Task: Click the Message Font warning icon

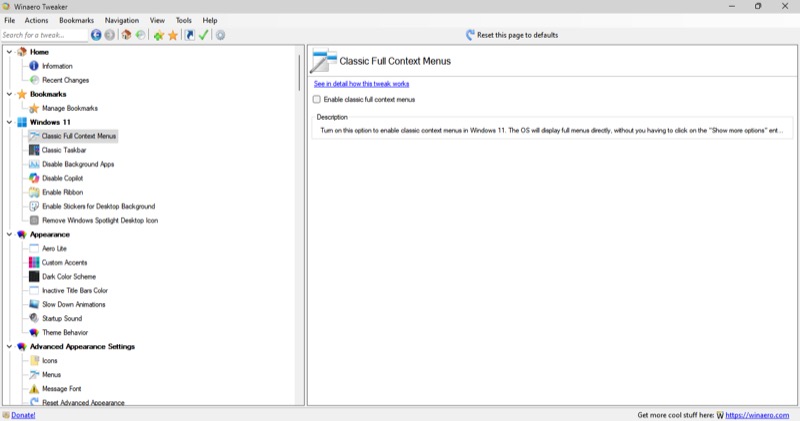Action: click(34, 388)
